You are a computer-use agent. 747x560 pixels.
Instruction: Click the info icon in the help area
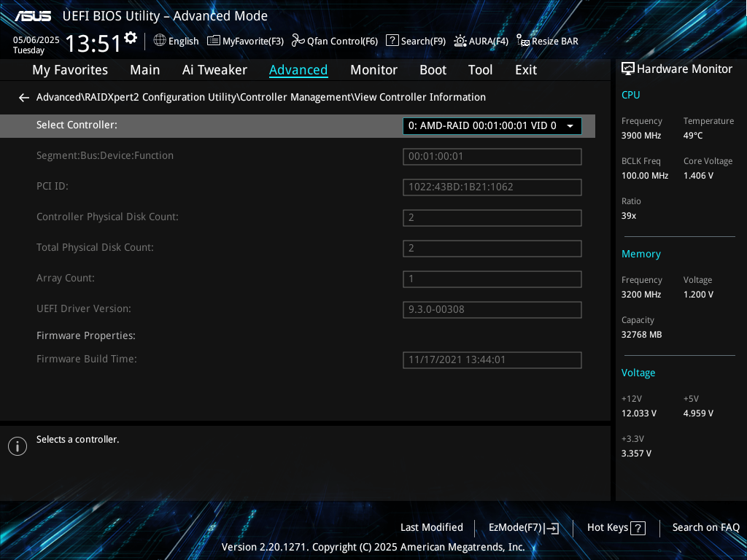tap(18, 446)
